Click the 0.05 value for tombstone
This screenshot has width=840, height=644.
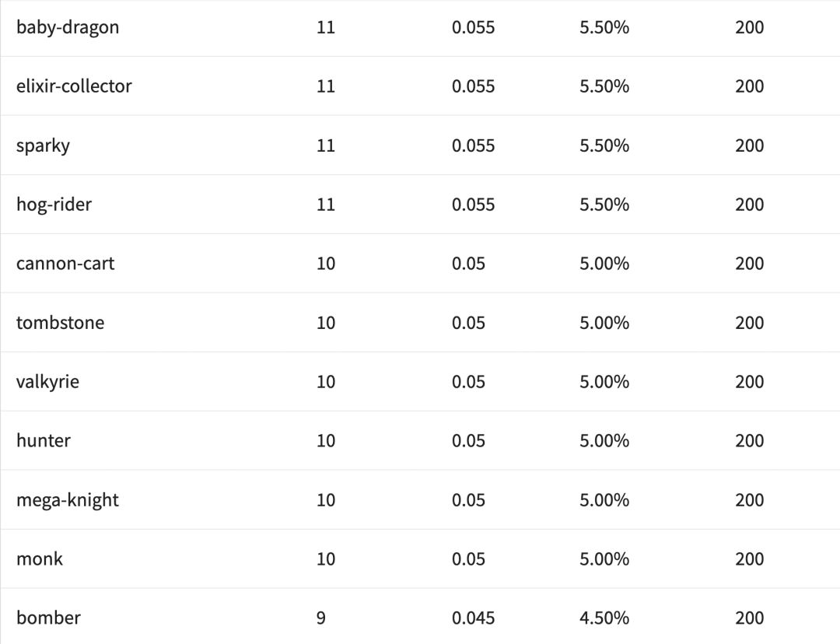coord(468,323)
